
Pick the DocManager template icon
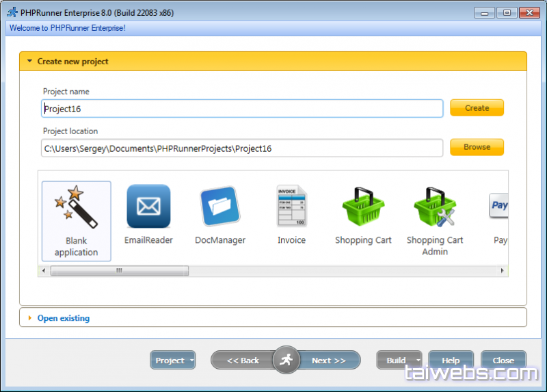tap(220, 207)
